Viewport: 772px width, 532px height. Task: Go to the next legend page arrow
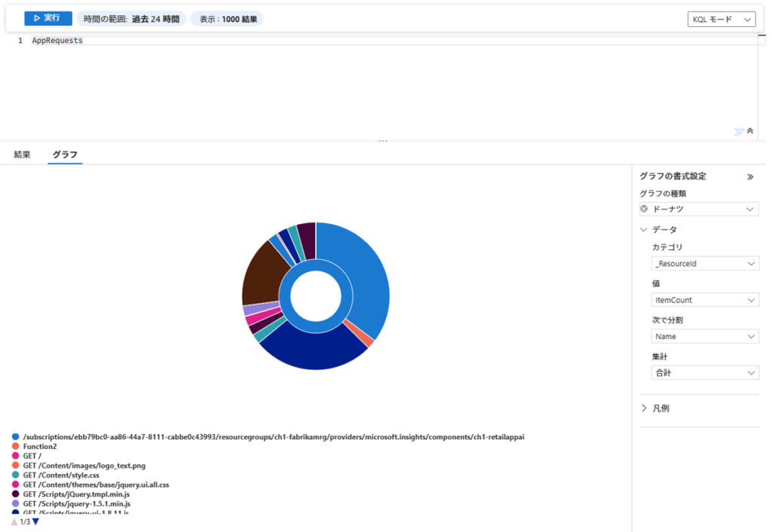point(35,521)
